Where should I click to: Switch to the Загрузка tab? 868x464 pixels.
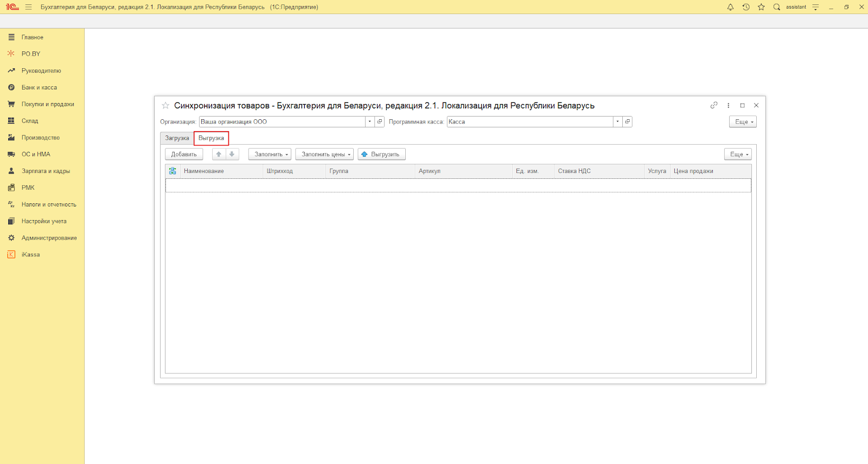(x=177, y=138)
